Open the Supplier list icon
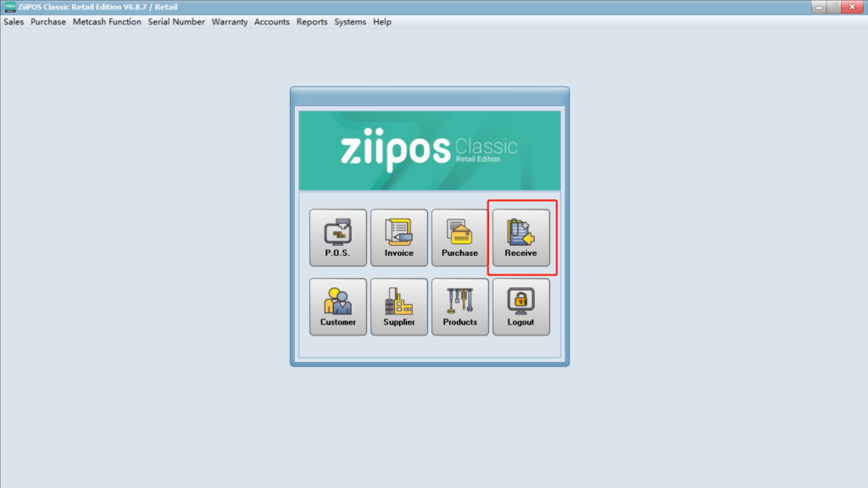This screenshot has height=488, width=868. [x=398, y=307]
